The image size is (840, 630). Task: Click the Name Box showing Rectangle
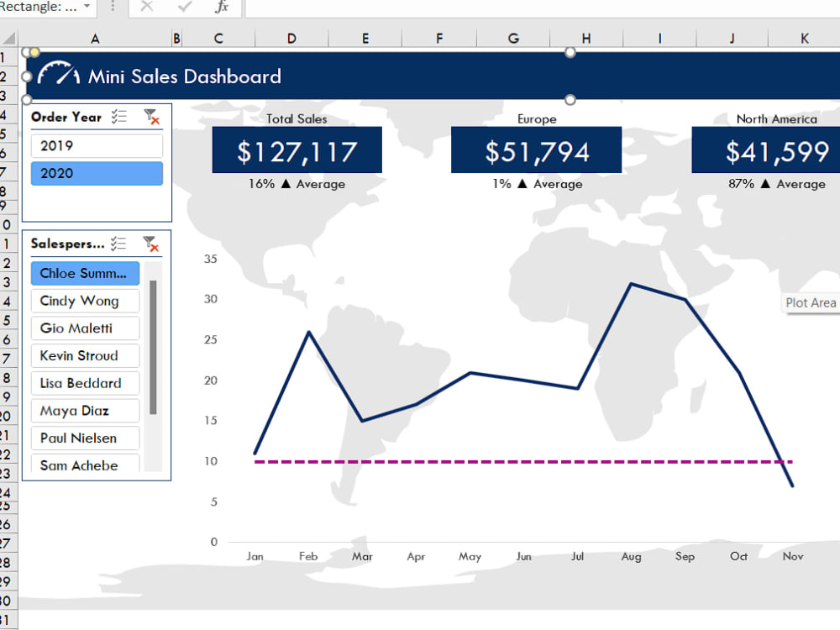39,7
